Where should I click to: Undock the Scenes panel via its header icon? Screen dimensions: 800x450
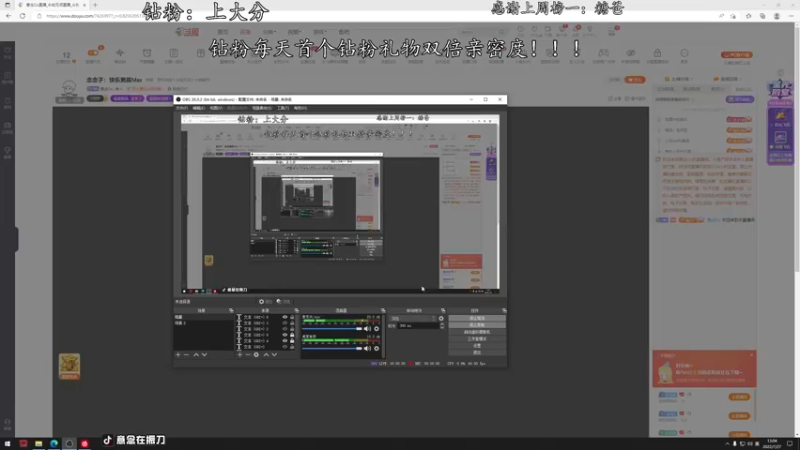click(231, 310)
